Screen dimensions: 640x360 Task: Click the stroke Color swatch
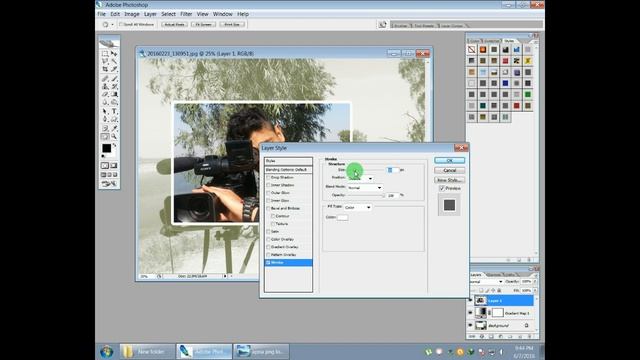pyautogui.click(x=342, y=218)
